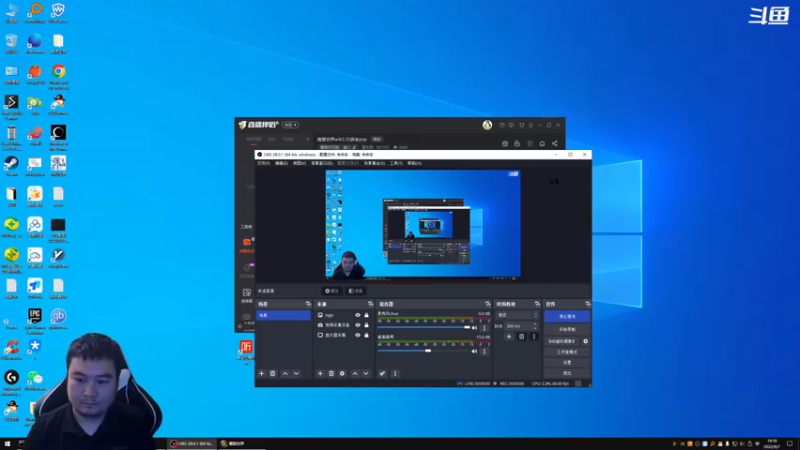Move scene up with Scenes panel up arrow

tap(285, 373)
